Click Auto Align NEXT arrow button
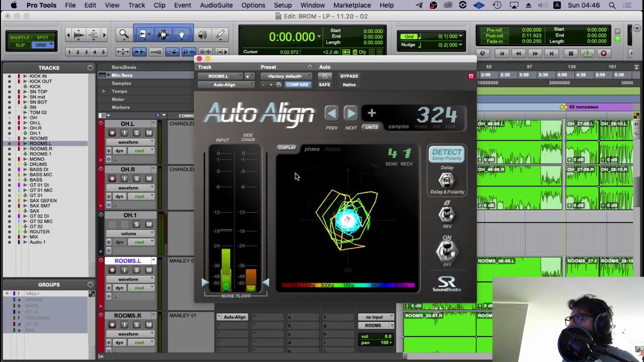 click(x=351, y=114)
